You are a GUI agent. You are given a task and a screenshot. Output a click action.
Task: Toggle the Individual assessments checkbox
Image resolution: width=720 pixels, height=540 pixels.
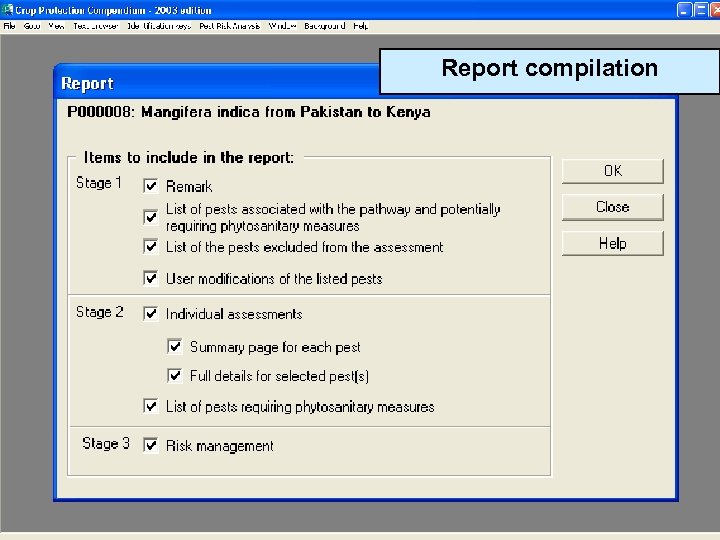coord(151,314)
